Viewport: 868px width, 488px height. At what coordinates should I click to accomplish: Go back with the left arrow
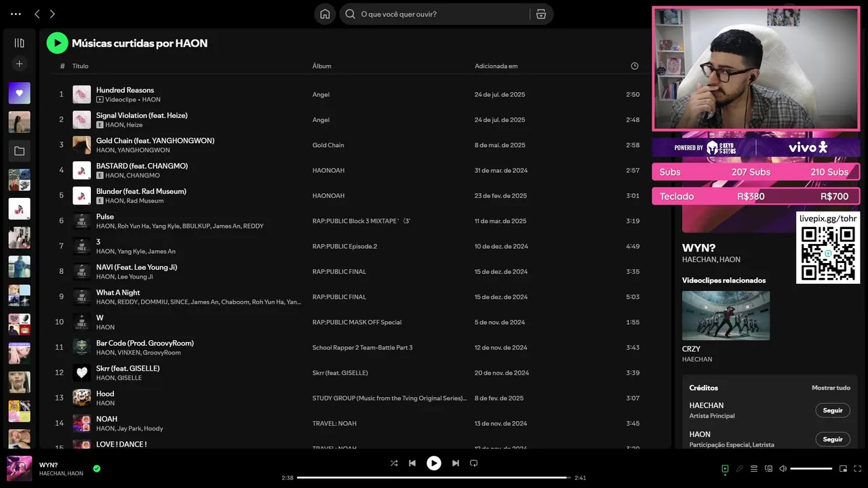[37, 14]
